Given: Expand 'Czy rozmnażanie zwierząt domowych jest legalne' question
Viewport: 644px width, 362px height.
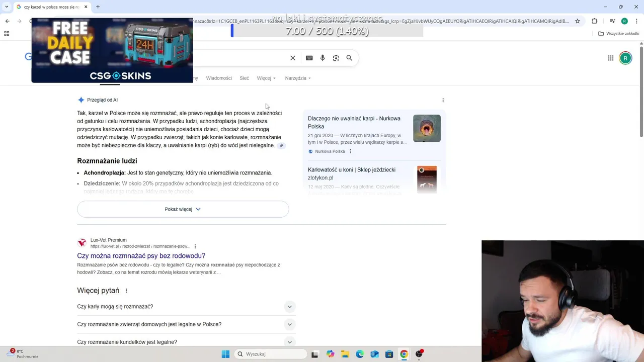Looking at the screenshot, I should 186,324.
